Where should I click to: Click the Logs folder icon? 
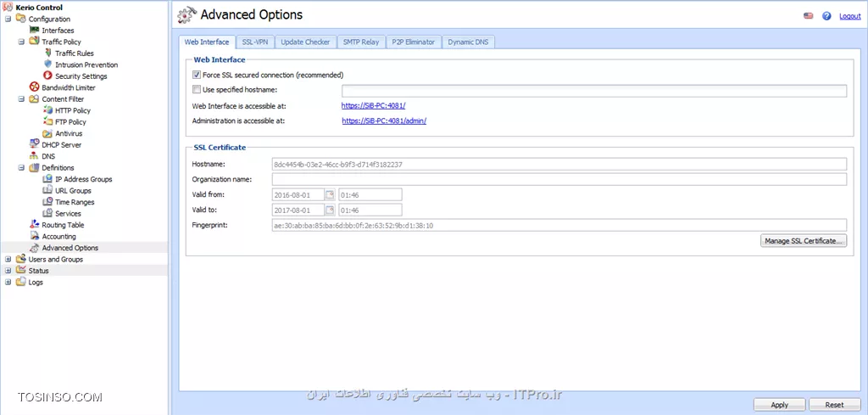pos(20,282)
